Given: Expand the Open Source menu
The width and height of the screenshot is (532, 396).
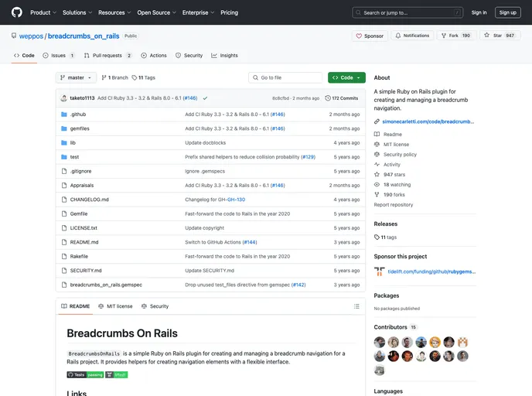Looking at the screenshot, I should (156, 12).
